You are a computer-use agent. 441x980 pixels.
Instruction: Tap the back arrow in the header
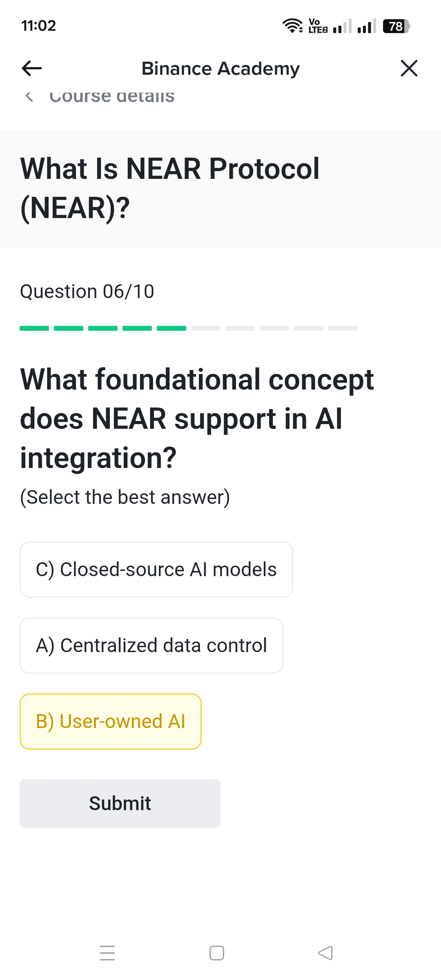coord(32,68)
